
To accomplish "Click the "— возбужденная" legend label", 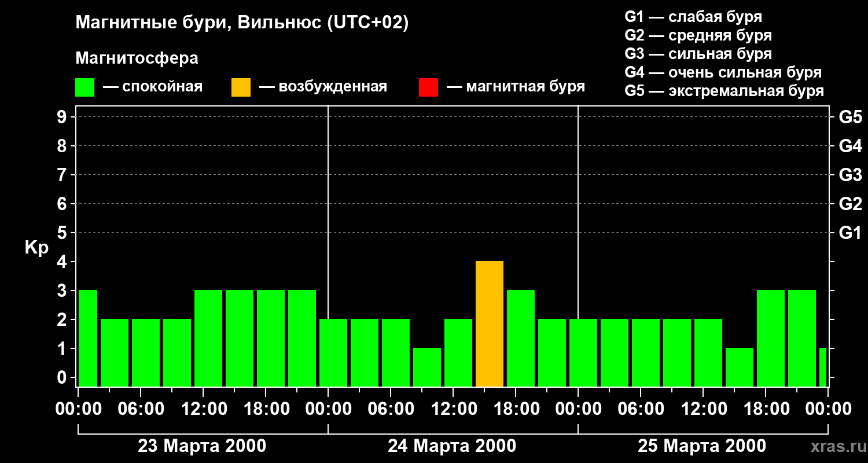I will (x=323, y=87).
